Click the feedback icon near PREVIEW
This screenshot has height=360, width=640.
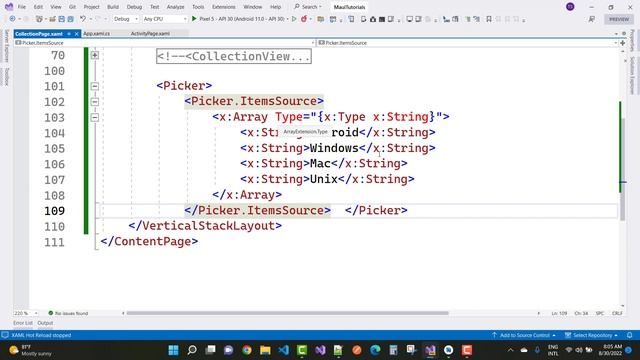pyautogui.click(x=591, y=19)
